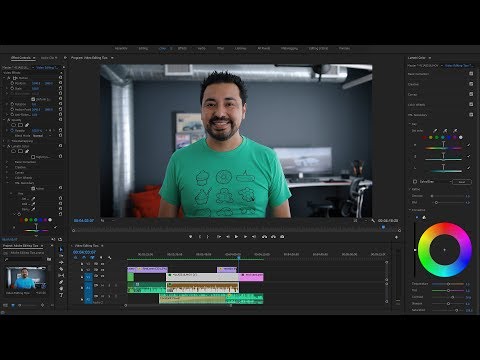The height and width of the screenshot is (360, 480).
Task: Toggle the HSL Secondary section checkbox
Action: [471, 115]
